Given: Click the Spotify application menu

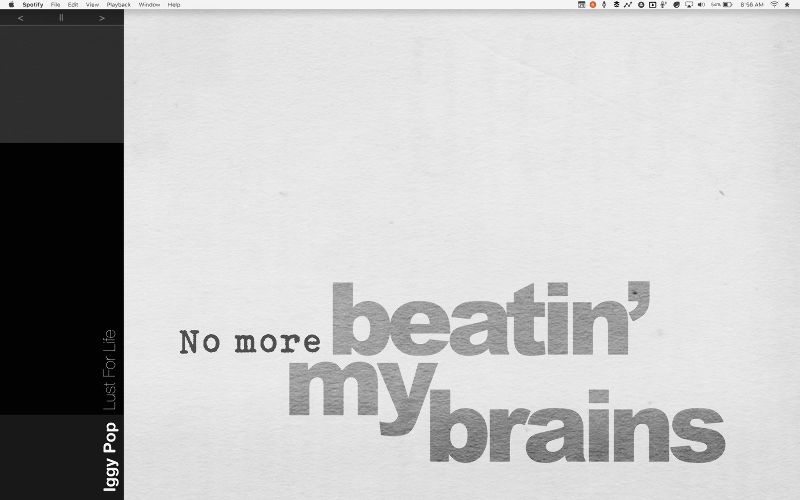Looking at the screenshot, I should pyautogui.click(x=32, y=5).
